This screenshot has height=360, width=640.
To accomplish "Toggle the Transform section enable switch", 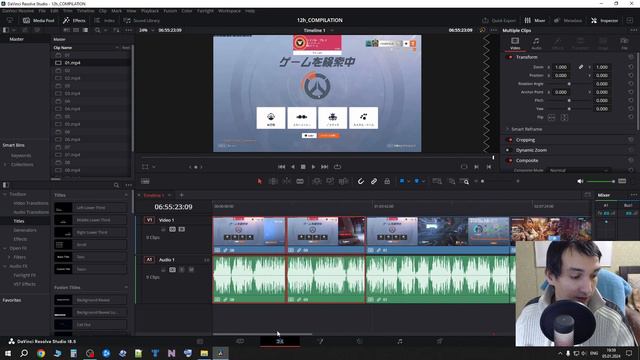I will coord(510,57).
